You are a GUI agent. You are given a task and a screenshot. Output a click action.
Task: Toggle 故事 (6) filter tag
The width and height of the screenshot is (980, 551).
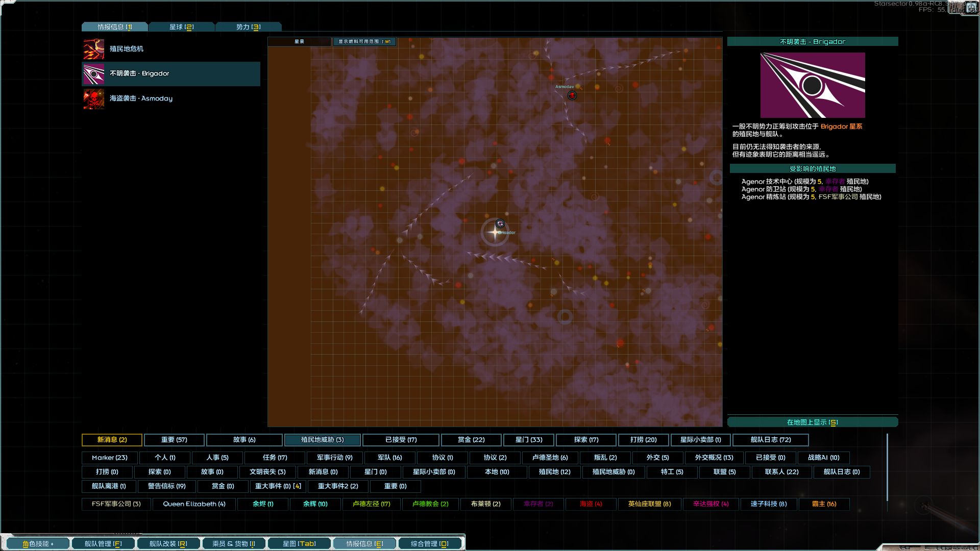pos(244,440)
